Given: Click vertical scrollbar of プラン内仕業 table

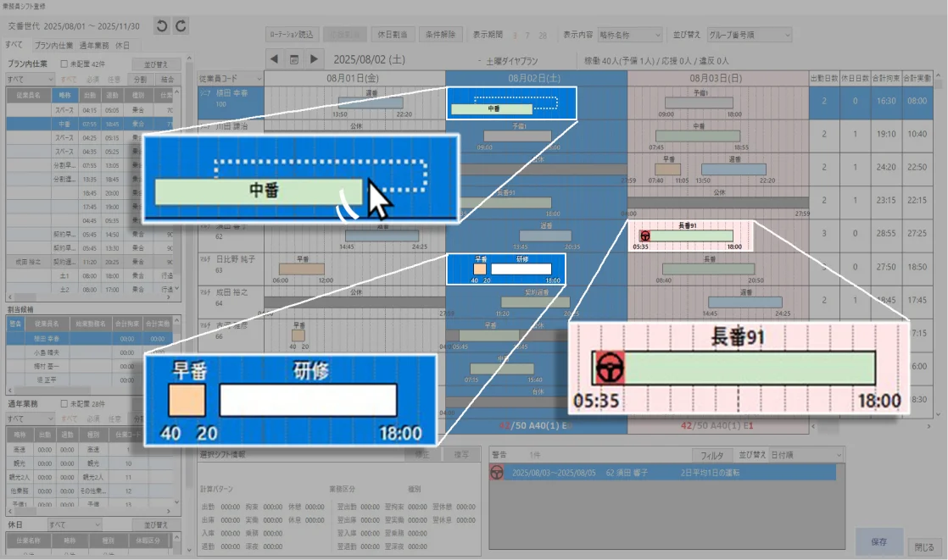Looking at the screenshot, I should coord(176,191).
